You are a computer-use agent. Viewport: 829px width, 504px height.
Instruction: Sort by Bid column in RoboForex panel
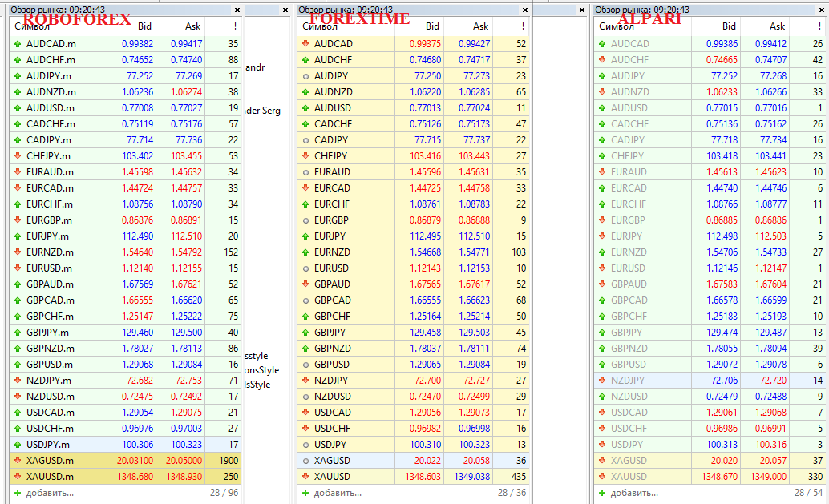click(x=131, y=26)
